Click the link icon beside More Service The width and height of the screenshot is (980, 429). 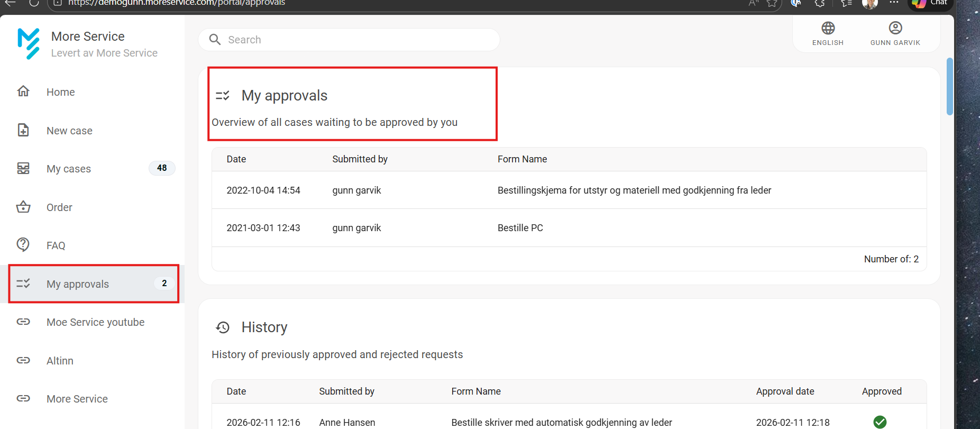coord(23,398)
